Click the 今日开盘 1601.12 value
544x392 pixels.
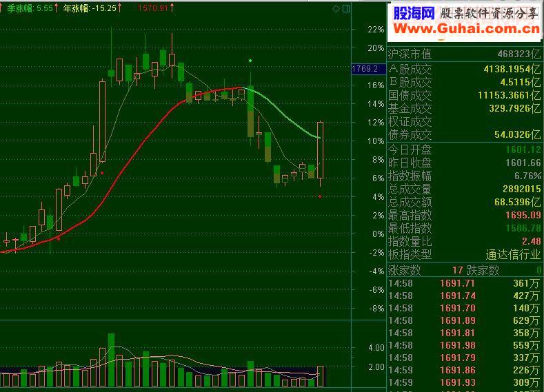click(x=523, y=149)
